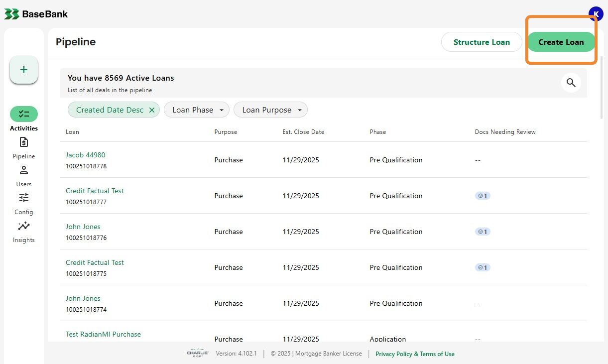This screenshot has height=364, width=608.
Task: Click the Structure Loan button
Action: (482, 42)
